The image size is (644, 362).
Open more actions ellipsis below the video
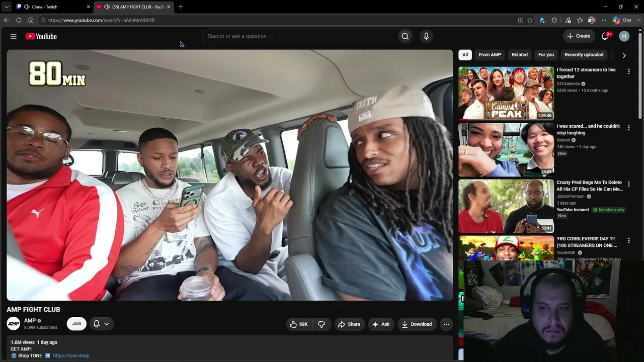pyautogui.click(x=446, y=324)
